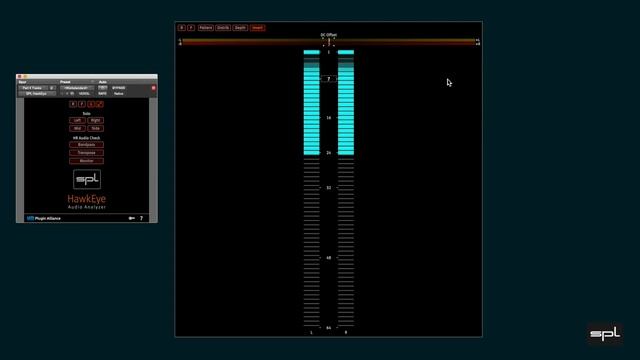Screen dimensions: 640x360
Task: Click the HawkEye Audio Analyzer title text
Action: [87, 202]
